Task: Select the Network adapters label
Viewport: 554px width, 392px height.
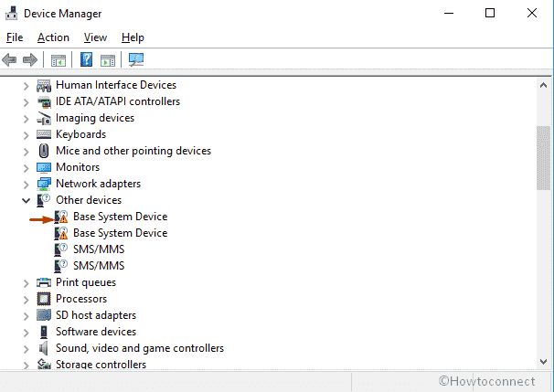Action: [x=98, y=184]
